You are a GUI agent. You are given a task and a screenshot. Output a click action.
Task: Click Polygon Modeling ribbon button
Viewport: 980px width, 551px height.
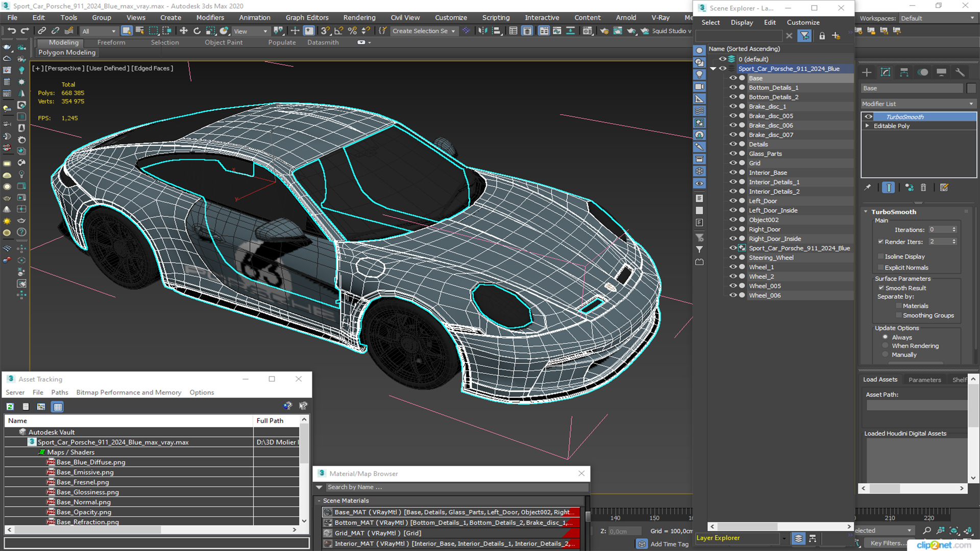[67, 52]
